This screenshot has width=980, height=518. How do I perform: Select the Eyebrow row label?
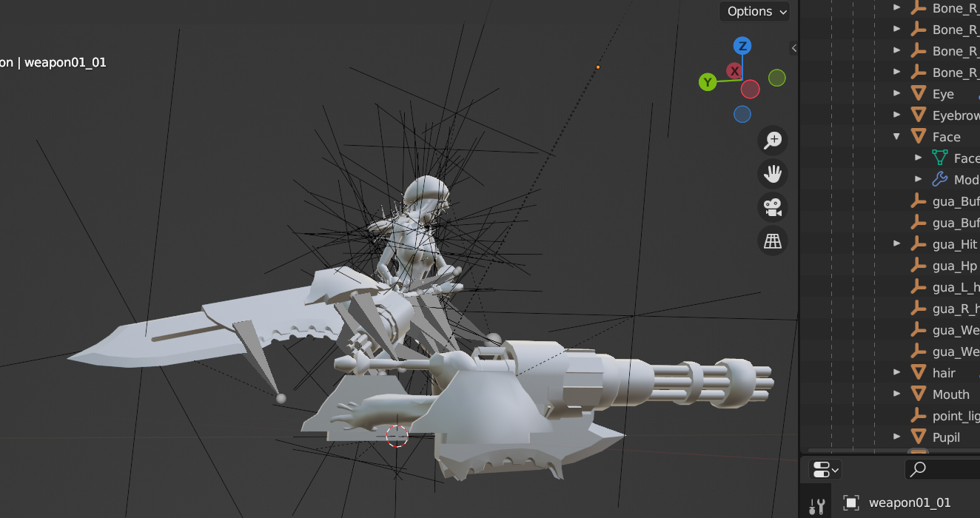click(x=956, y=115)
